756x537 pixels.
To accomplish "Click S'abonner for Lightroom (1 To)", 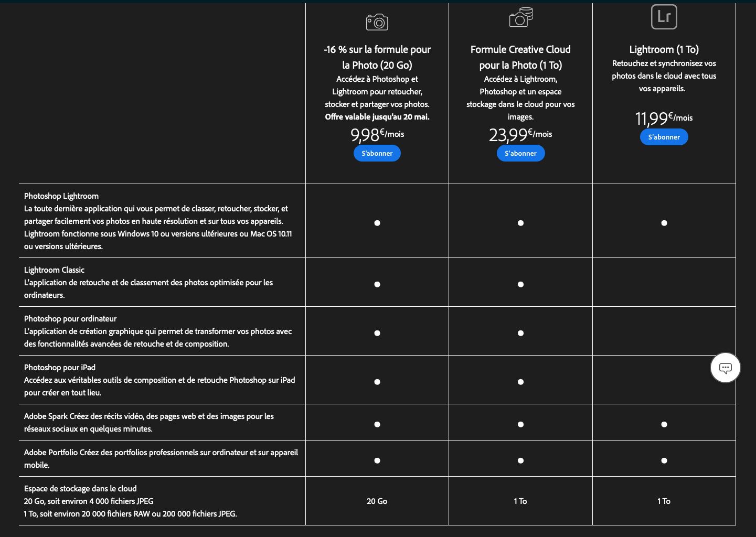I will [664, 137].
